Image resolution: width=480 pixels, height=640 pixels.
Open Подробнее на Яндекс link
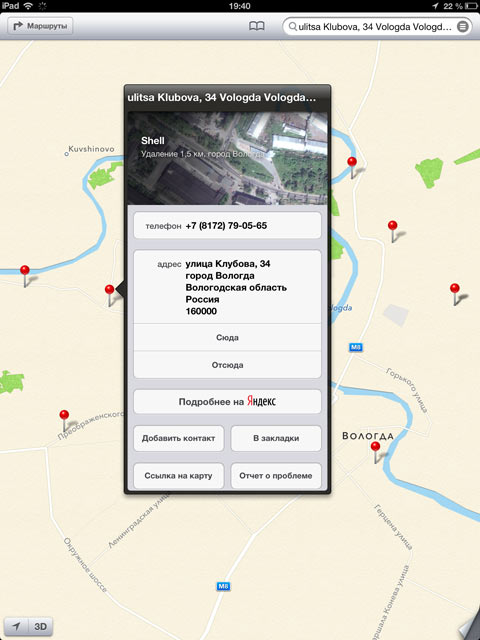click(x=227, y=402)
